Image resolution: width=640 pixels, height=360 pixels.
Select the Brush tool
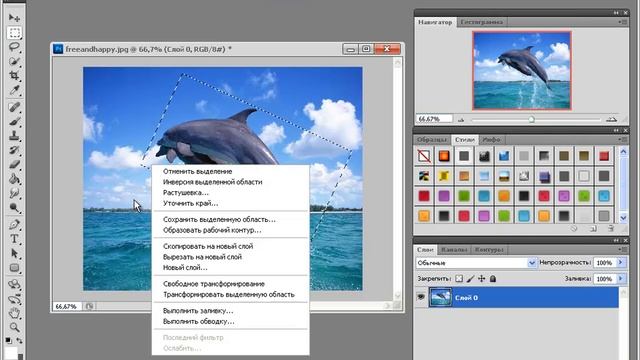(14, 122)
